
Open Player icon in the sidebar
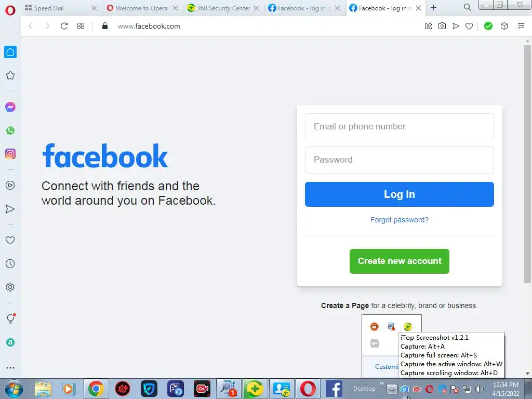tap(10, 185)
